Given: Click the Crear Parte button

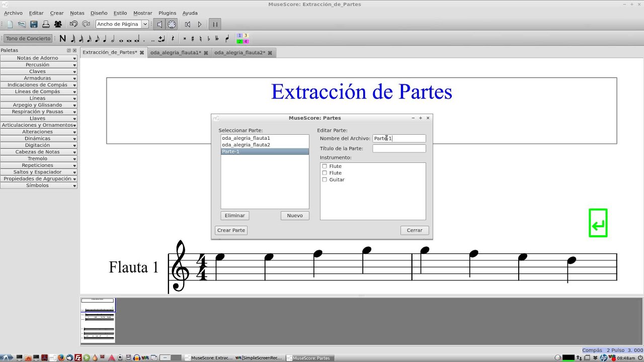Looking at the screenshot, I should pos(231,230).
